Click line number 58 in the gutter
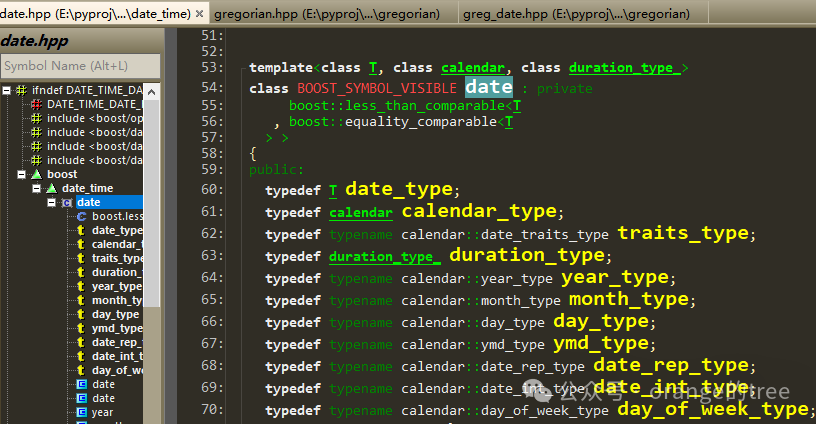816x424 pixels. click(212, 153)
